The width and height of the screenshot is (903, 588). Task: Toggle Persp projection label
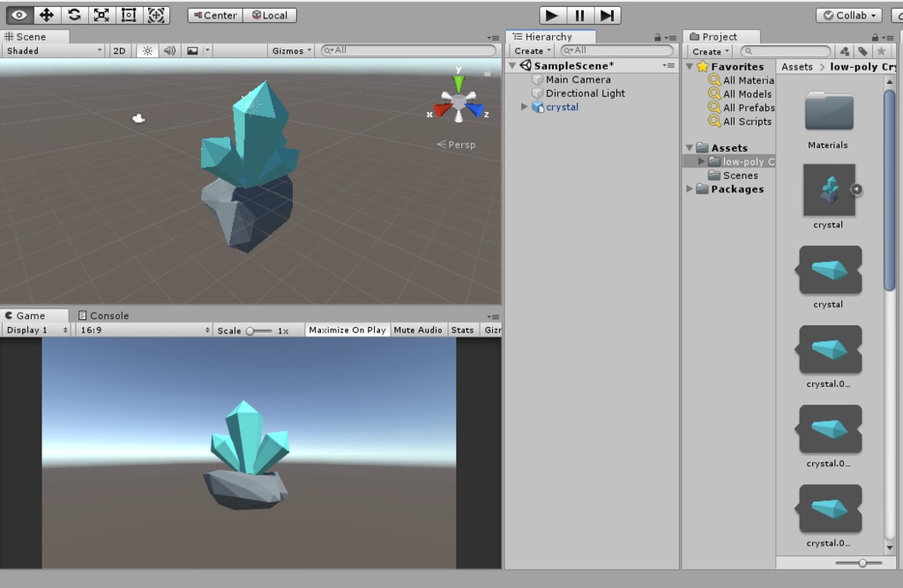click(x=456, y=145)
